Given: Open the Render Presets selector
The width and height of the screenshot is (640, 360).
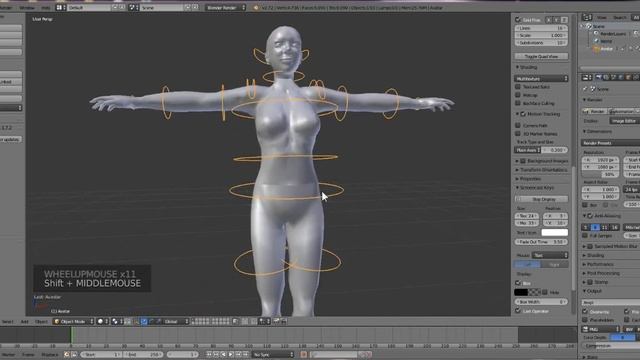Looking at the screenshot, I should (611, 143).
